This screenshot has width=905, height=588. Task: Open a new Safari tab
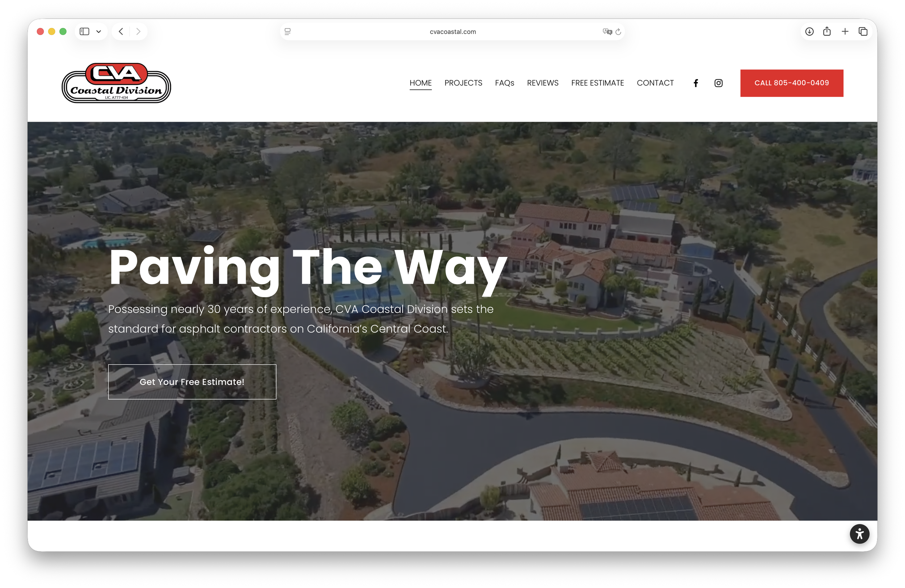[x=845, y=31]
